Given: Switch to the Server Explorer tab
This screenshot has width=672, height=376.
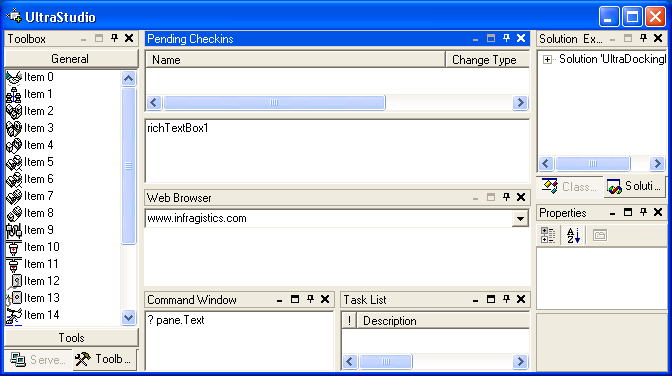Looking at the screenshot, I should pyautogui.click(x=38, y=359).
